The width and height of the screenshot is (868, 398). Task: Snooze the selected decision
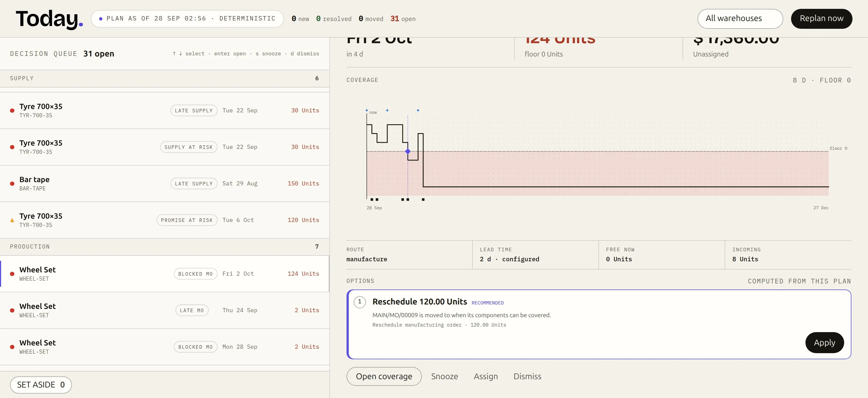coord(445,376)
